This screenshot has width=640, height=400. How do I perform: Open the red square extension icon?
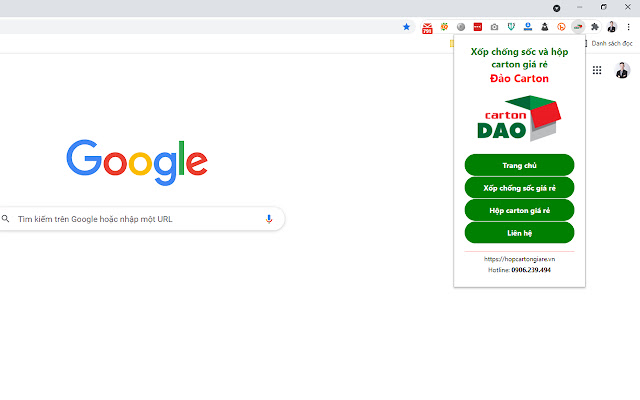478,27
